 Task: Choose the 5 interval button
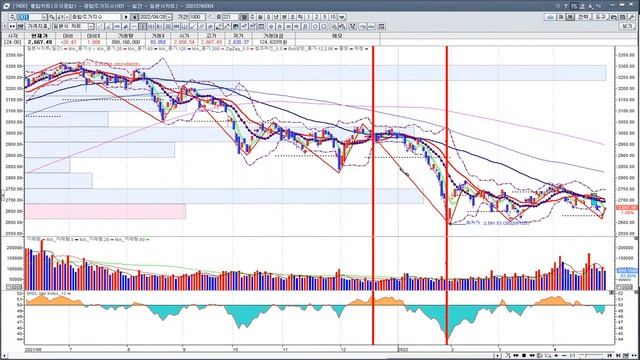tap(325, 17)
